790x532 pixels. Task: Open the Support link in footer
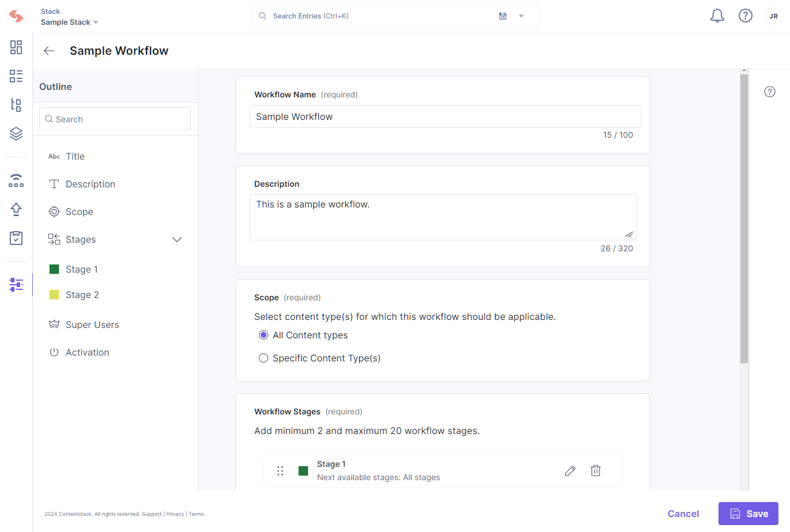point(152,514)
